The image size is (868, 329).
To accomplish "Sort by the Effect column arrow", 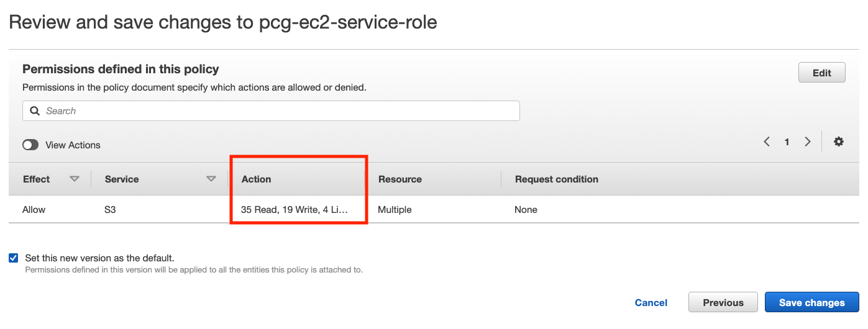I will (75, 179).
